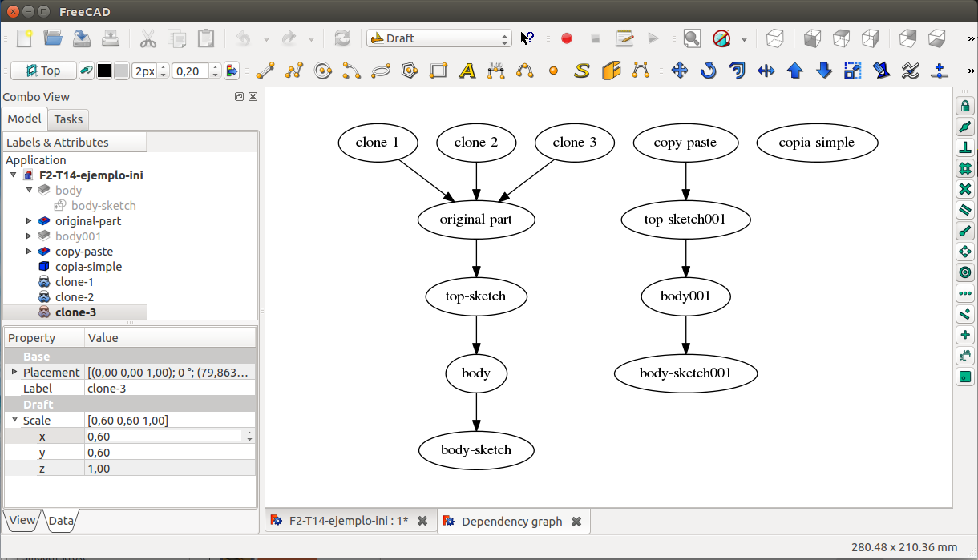This screenshot has width=978, height=560.
Task: Switch to the F2-T14-ejemplo-ini document tab
Action: (x=341, y=521)
